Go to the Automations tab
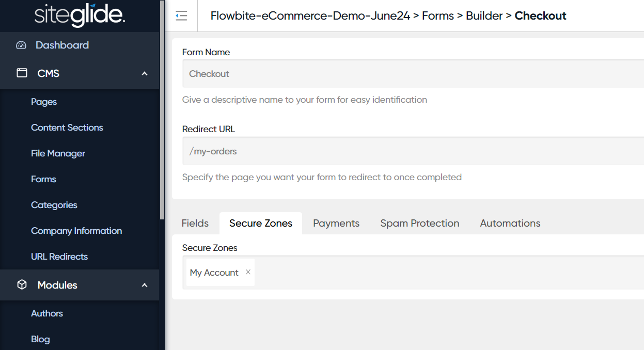The image size is (644, 350). (x=510, y=224)
